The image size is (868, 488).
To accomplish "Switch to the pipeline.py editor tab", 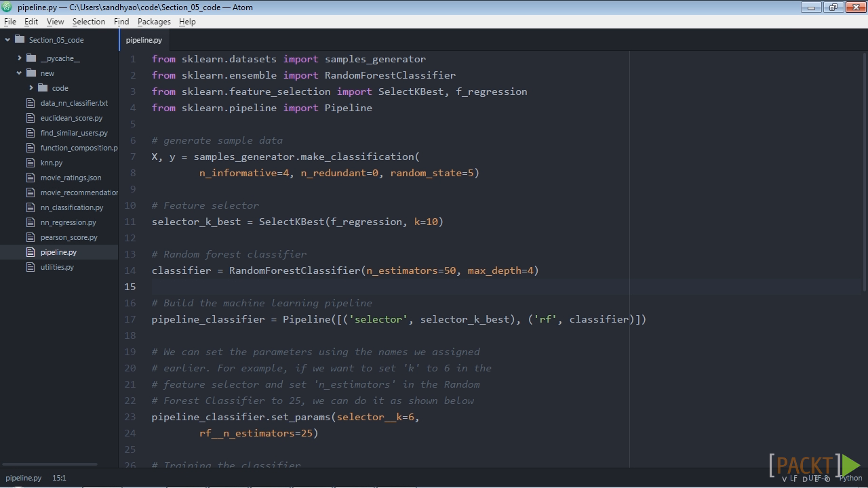I will coord(144,40).
